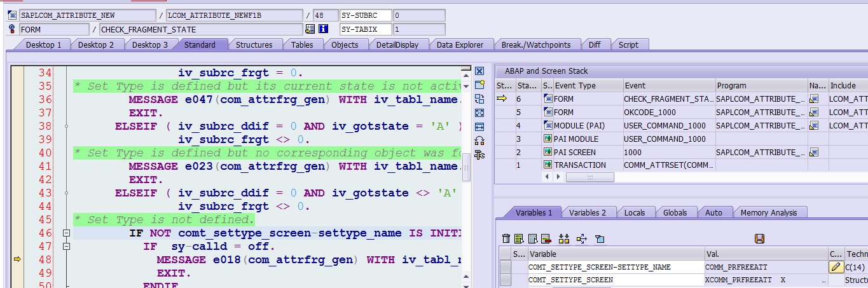Click the navigation icon in the MODULE (PAI) row
868x288 pixels.
[815, 125]
